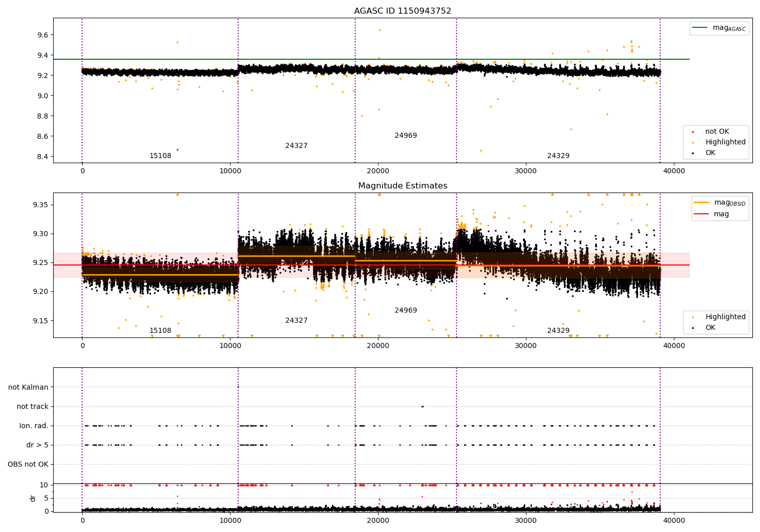Click the 9.30 y-axis tick label

tap(41, 234)
